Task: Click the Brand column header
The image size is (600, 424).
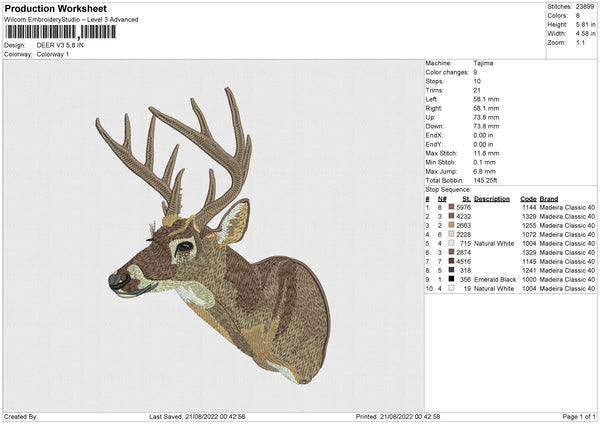Action: point(550,198)
